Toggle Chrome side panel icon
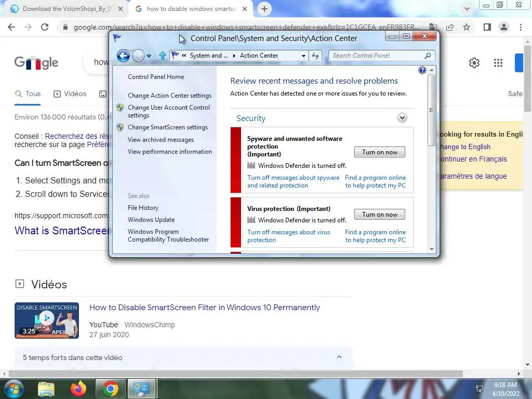 487,27
